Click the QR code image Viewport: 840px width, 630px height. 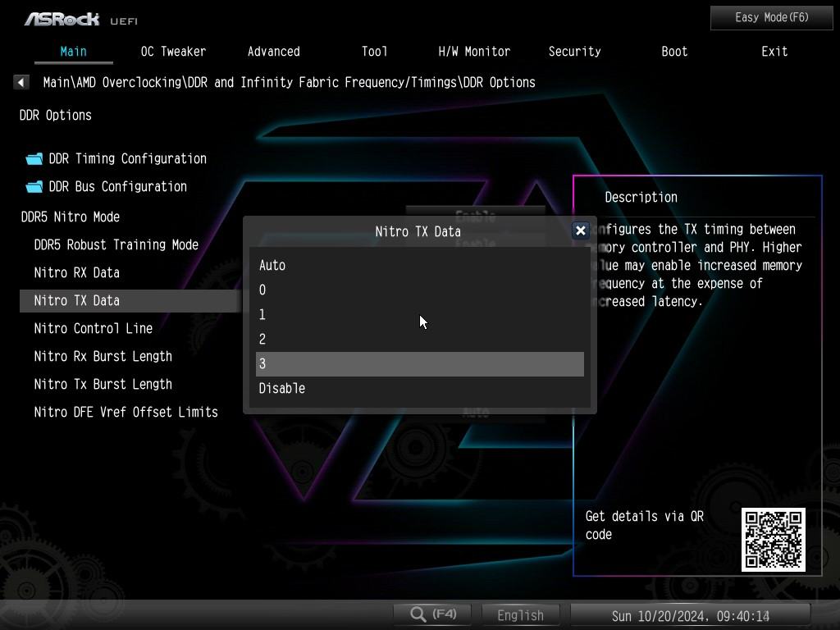[x=773, y=540]
